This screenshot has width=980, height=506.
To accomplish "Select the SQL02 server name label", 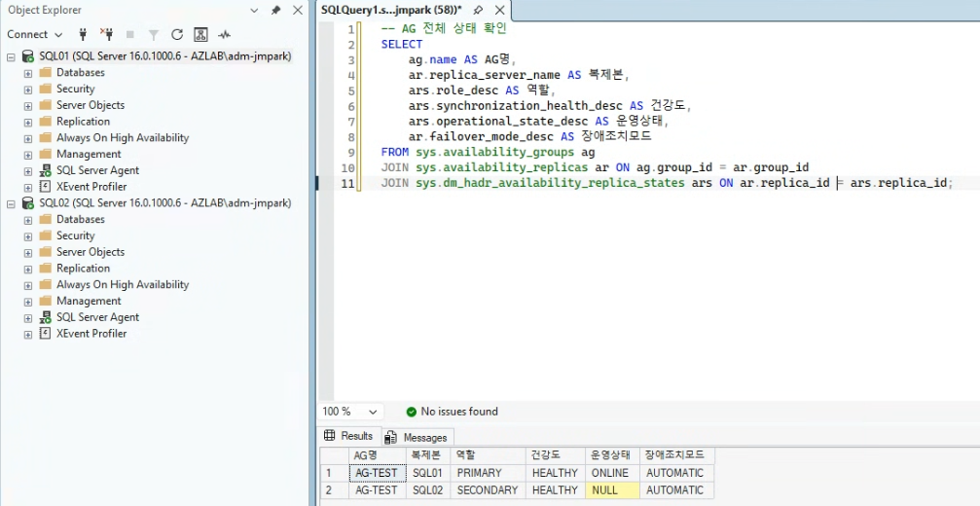I will coord(165,203).
